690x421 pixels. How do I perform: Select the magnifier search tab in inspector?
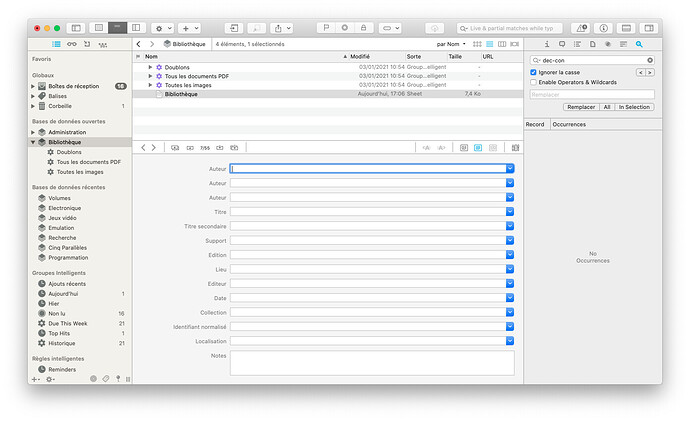coord(639,44)
